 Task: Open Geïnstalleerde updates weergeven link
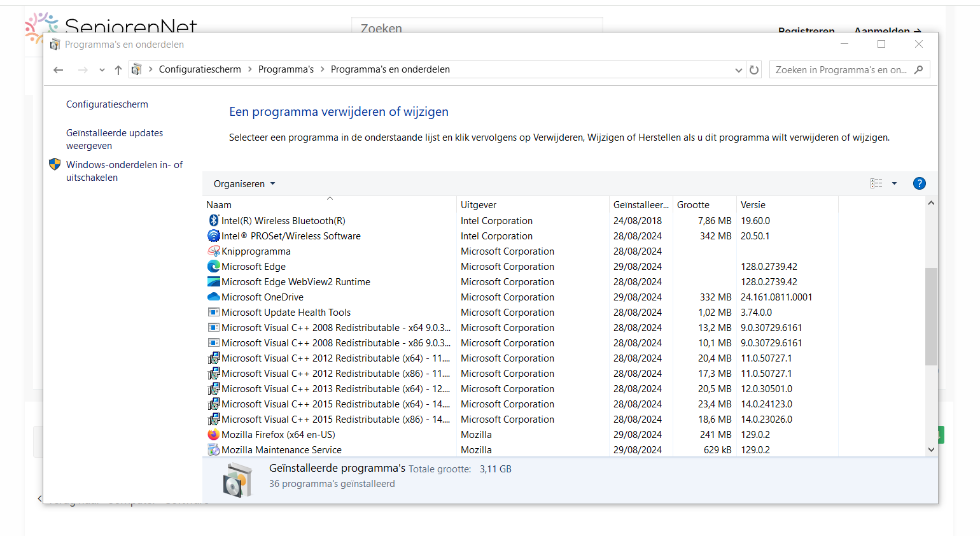(115, 139)
